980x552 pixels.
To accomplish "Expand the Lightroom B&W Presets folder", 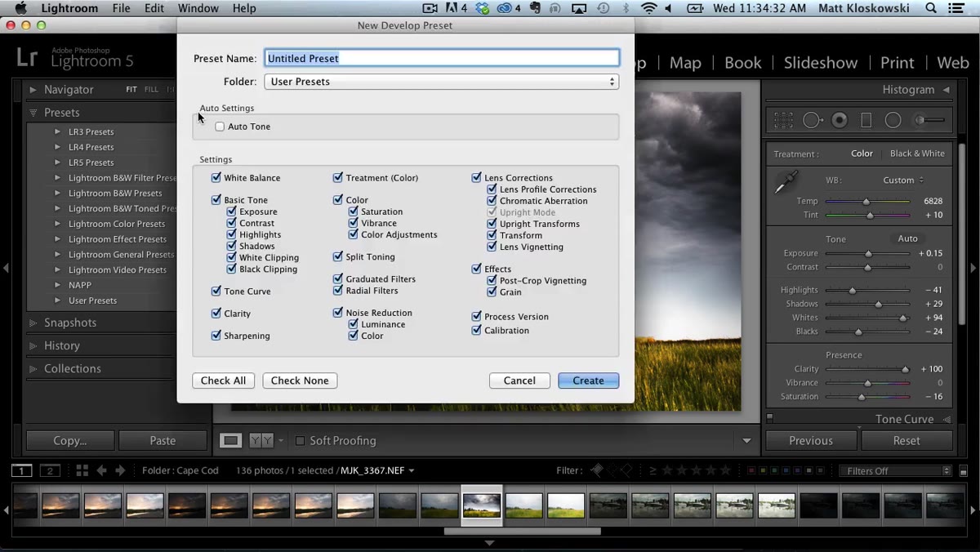I will click(57, 193).
